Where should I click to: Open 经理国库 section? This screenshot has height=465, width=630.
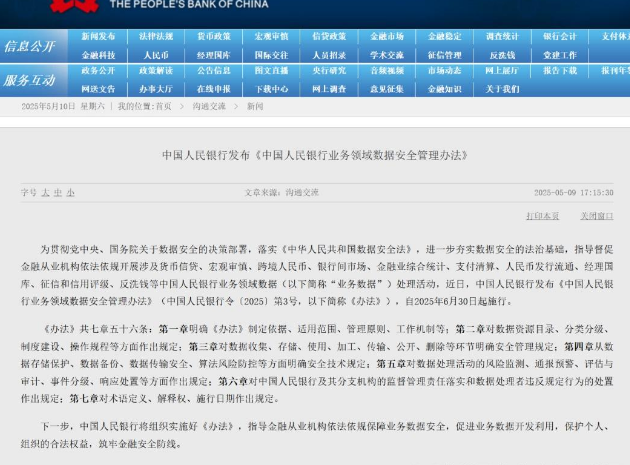(214, 55)
